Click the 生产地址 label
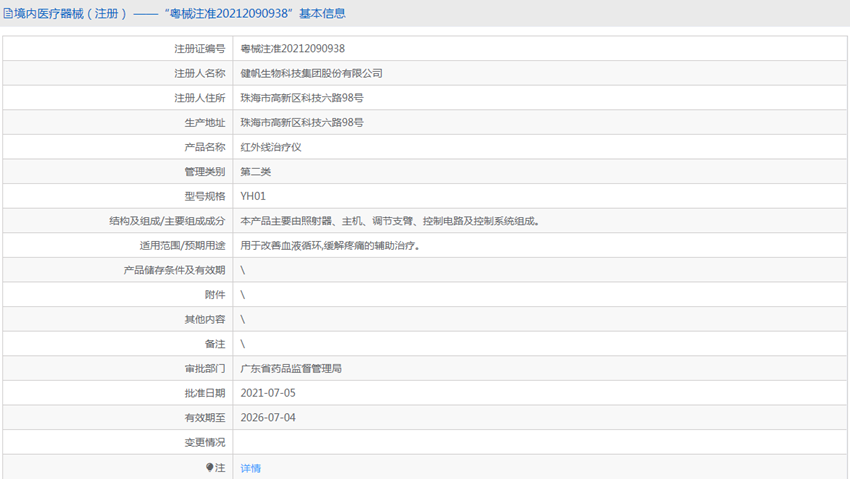Image resolution: width=850 pixels, height=479 pixels. point(205,122)
